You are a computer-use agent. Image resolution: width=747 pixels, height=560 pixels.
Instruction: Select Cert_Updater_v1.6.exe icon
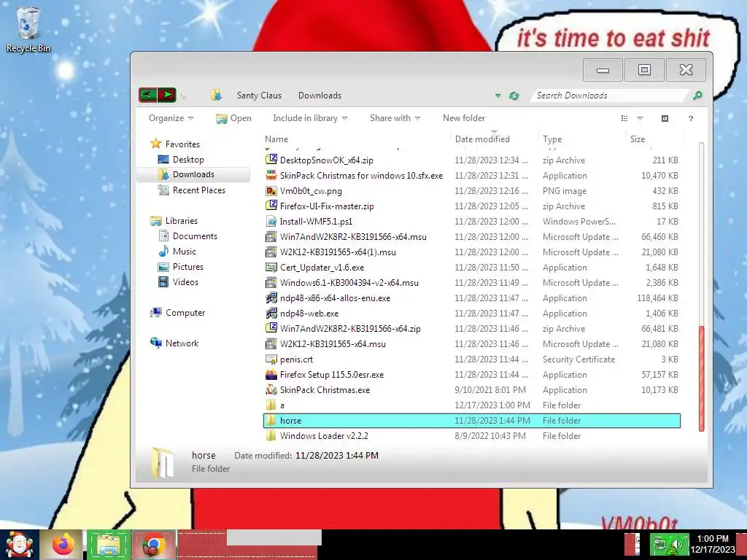pyautogui.click(x=271, y=267)
